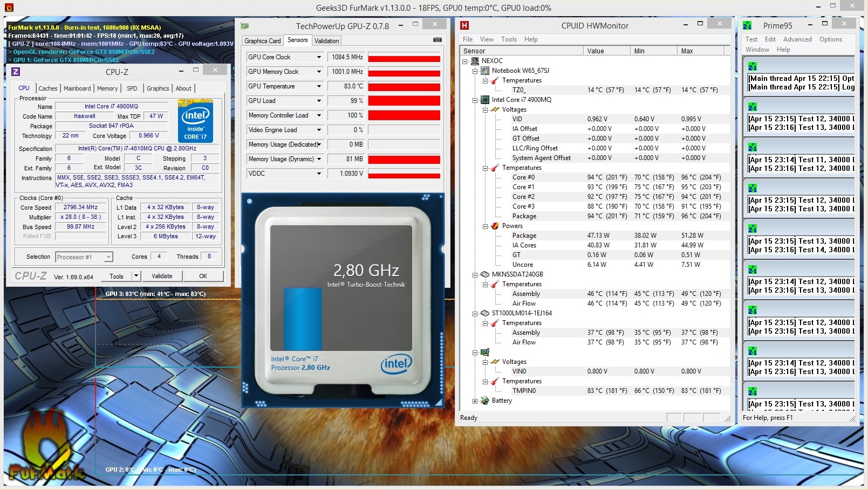This screenshot has width=868, height=490.
Task: Click the Prime95 Main thread worker icon
Action: click(x=753, y=66)
